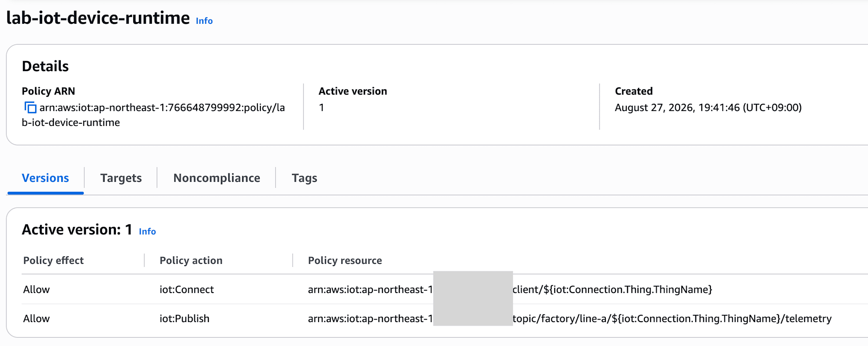This screenshot has width=868, height=346.
Task: Click the Policy ARN field label
Action: coord(48,91)
